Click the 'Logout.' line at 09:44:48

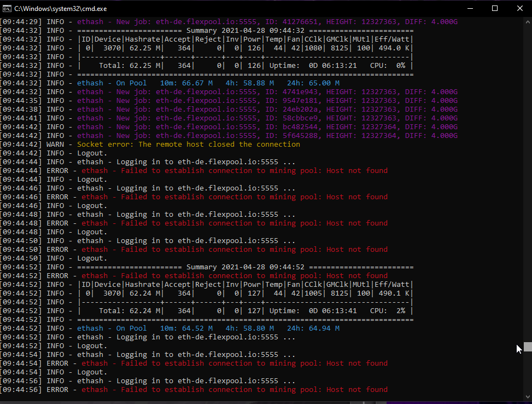[92, 232]
